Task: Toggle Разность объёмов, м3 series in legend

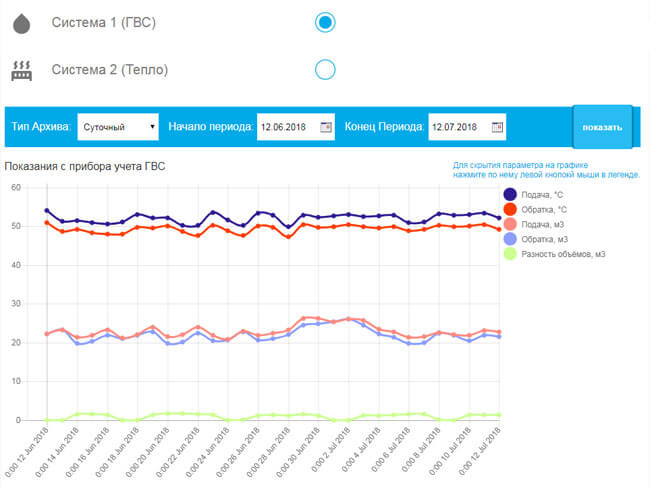Action: point(555,254)
